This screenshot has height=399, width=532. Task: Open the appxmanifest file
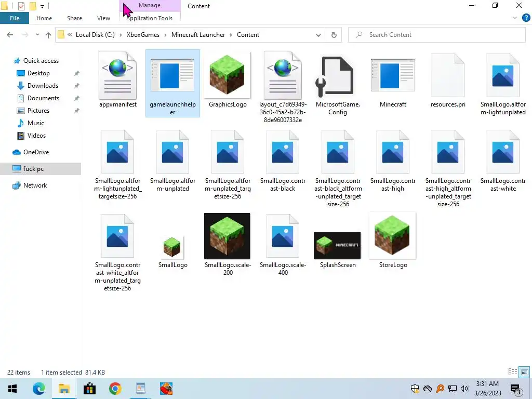click(118, 80)
